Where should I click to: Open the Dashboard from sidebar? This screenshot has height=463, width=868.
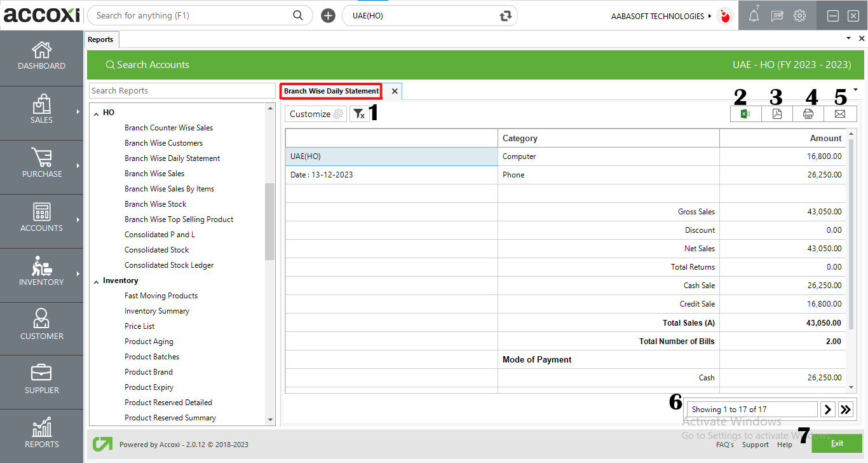click(x=41, y=56)
